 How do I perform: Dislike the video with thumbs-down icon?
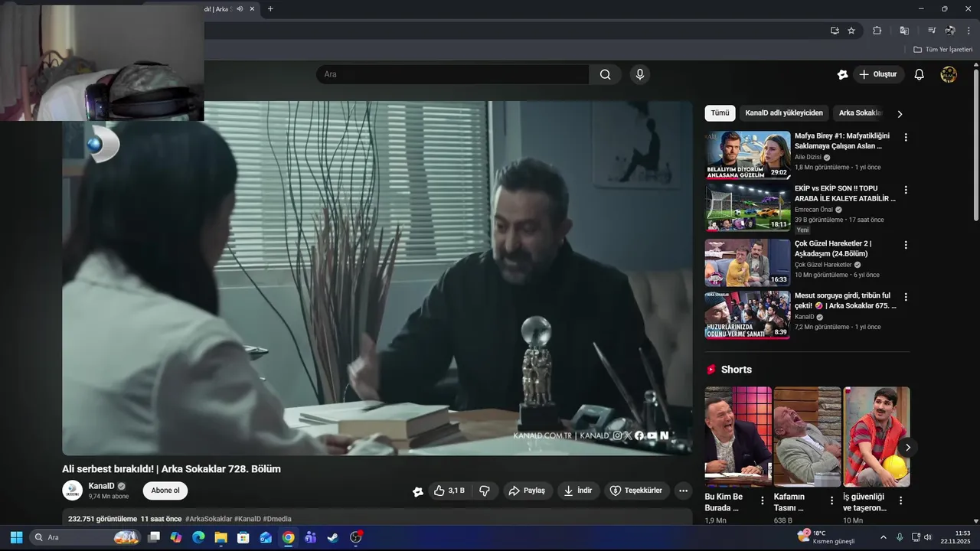pos(485,491)
